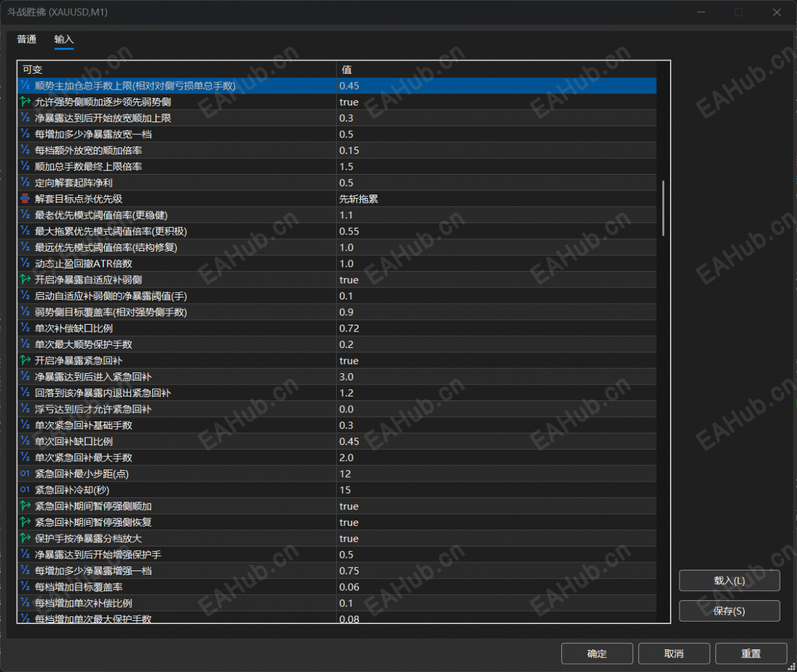Click the 重置 button
Screen dimensions: 797x672
751,653
